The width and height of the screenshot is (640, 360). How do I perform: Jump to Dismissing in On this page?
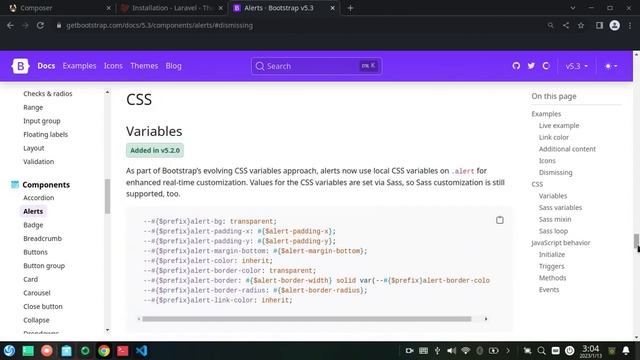tap(555, 172)
